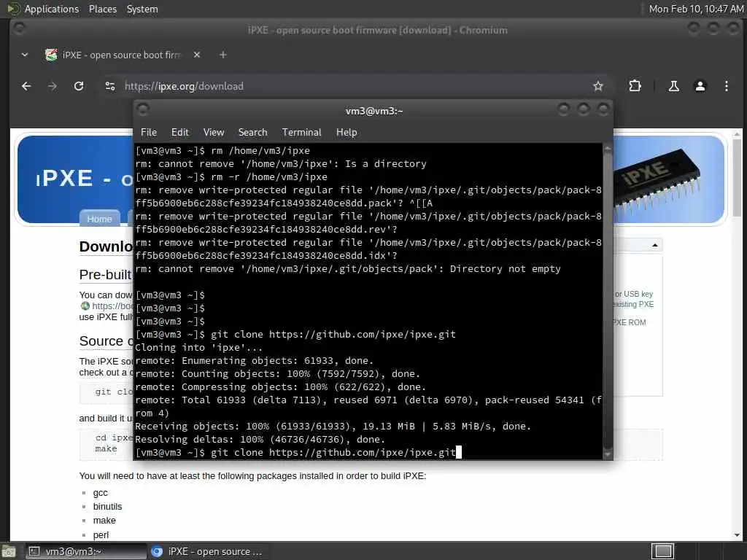Click the Home tab on iPXE website
This screenshot has width=747, height=560.
click(x=99, y=219)
